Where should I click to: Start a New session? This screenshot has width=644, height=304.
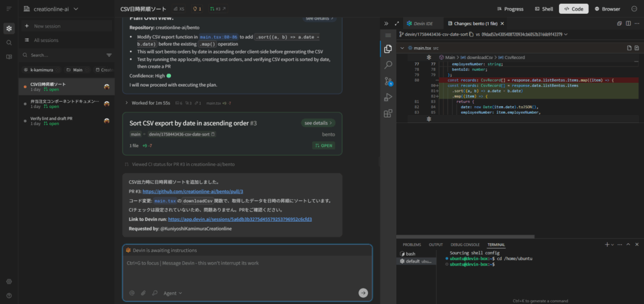click(x=47, y=26)
